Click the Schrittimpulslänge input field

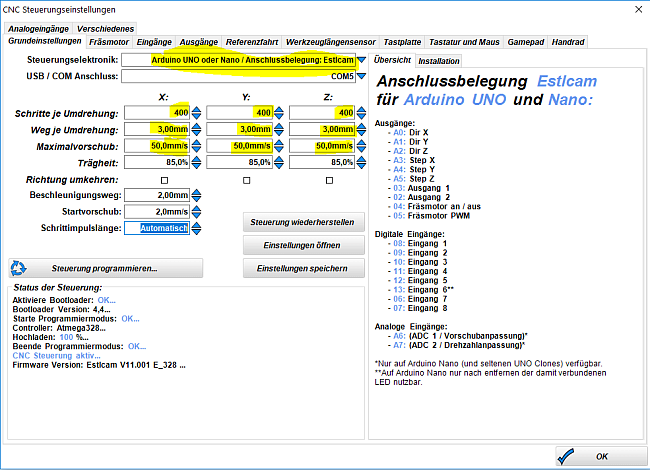pos(156,228)
